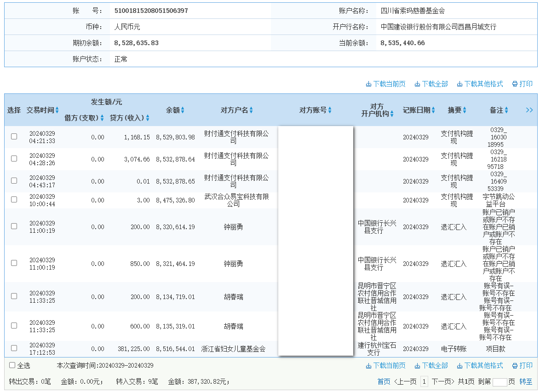This screenshot has width=540, height=392.
Task: Go to 上一页 previous page
Action: pyautogui.click(x=405, y=382)
